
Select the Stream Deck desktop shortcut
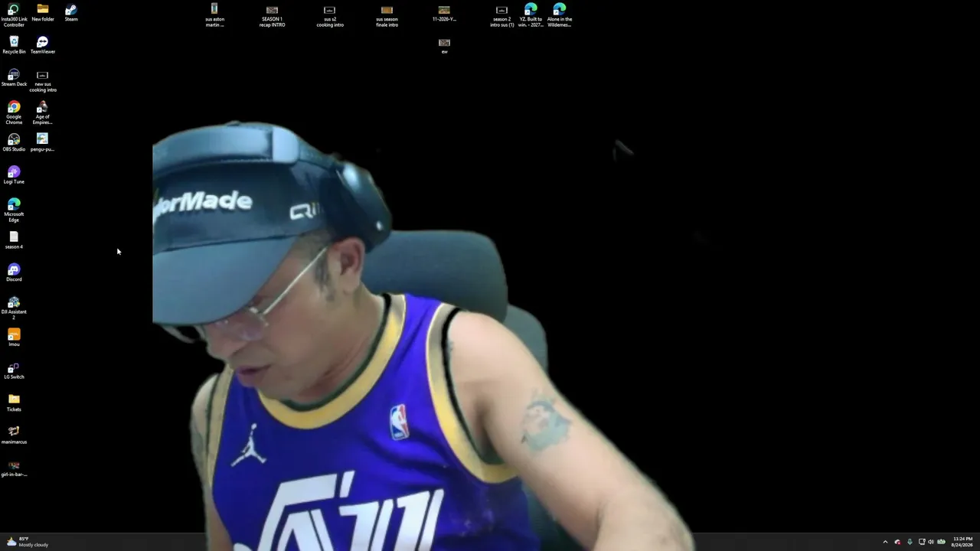click(14, 78)
